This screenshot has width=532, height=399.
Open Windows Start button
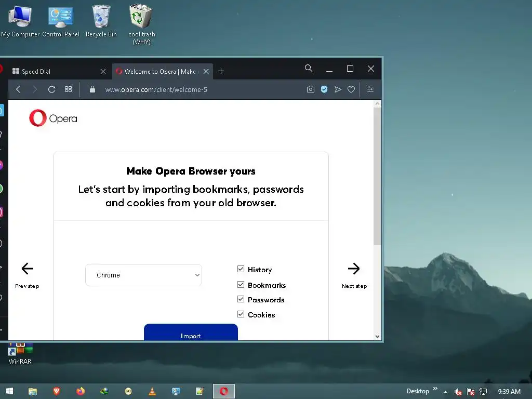point(9,391)
